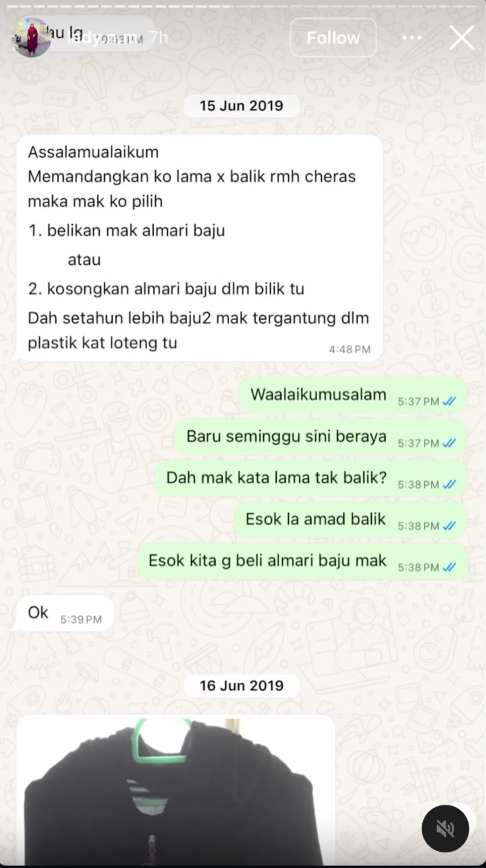The image size is (486, 868).
Task: Tap read ticks on 'Esok la amad balik'
Action: [449, 526]
